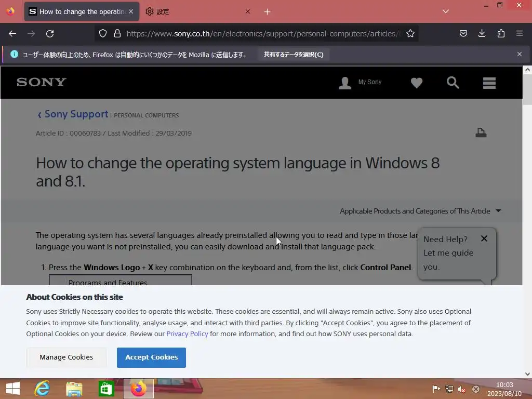Close the 設定 tab
The width and height of the screenshot is (532, 399).
[248, 11]
